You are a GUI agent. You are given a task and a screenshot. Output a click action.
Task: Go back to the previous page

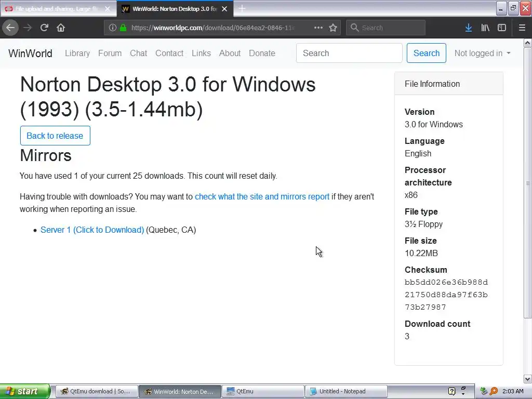click(x=10, y=28)
